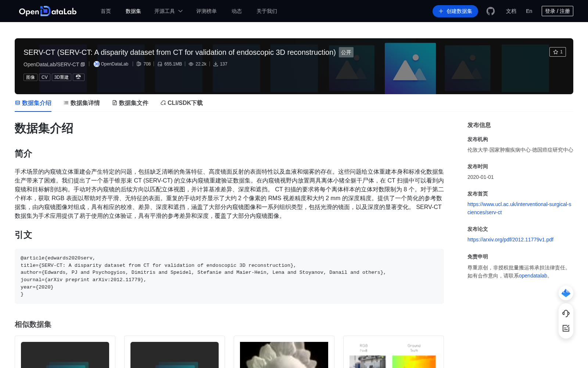Screen dimensions: 588x368
Task: Click the OpenDataLab logo
Action: coord(48,11)
